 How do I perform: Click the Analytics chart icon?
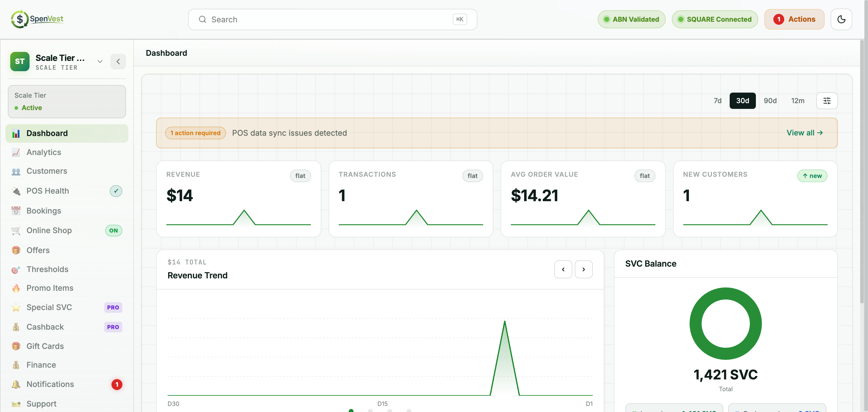point(16,152)
